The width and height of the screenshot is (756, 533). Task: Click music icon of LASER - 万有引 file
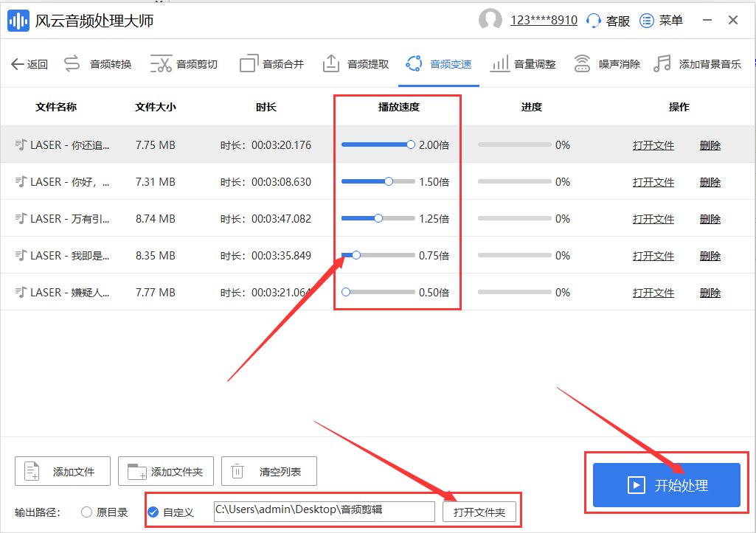(x=21, y=218)
